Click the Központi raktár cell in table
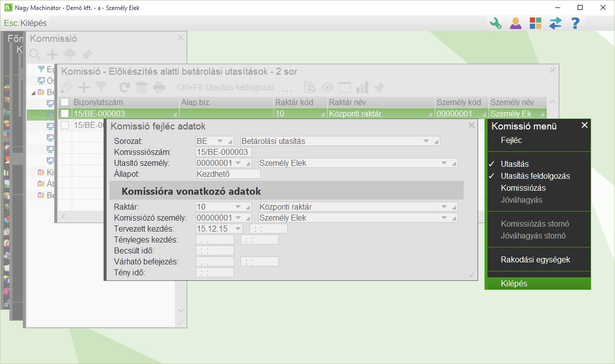This screenshot has width=615, height=364. tap(381, 114)
